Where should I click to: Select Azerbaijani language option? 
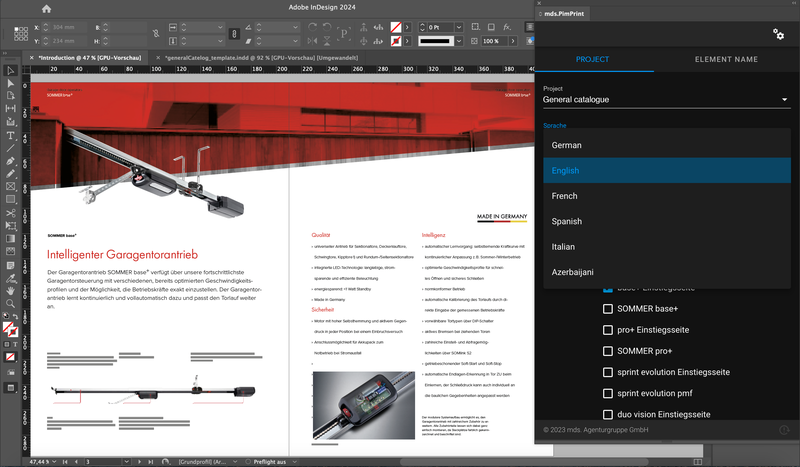click(574, 272)
